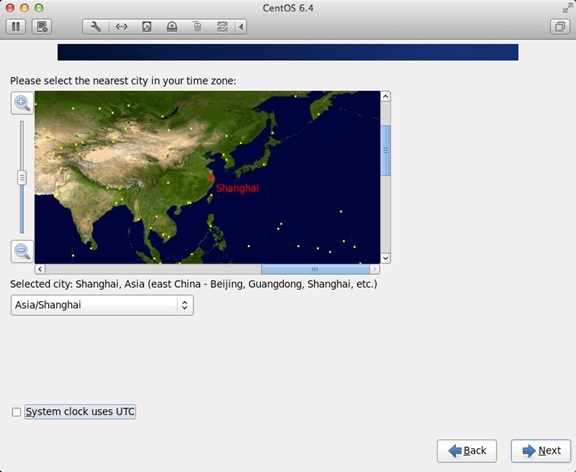
Task: Pause the virtual machine
Action: click(16, 27)
